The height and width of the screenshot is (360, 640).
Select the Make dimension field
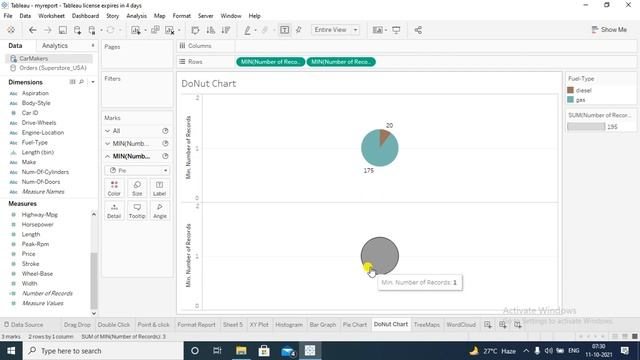[29, 162]
